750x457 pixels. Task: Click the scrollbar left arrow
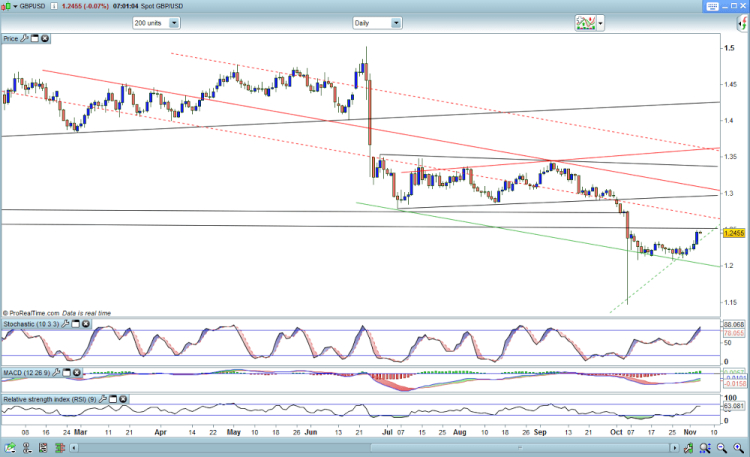[x=74, y=448]
